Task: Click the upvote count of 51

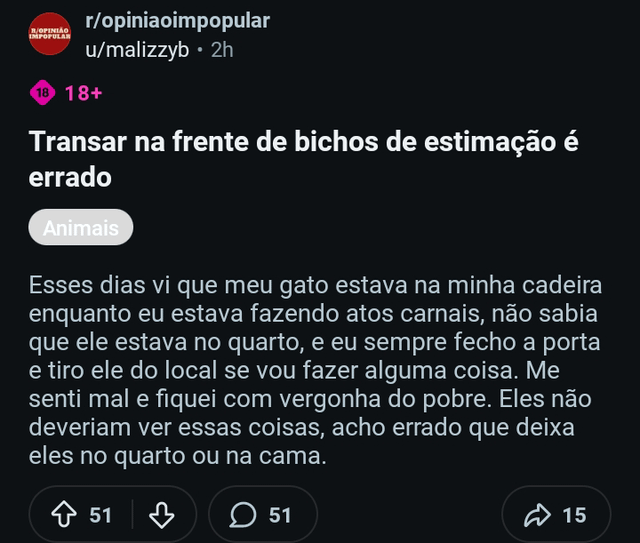Action: point(101,515)
